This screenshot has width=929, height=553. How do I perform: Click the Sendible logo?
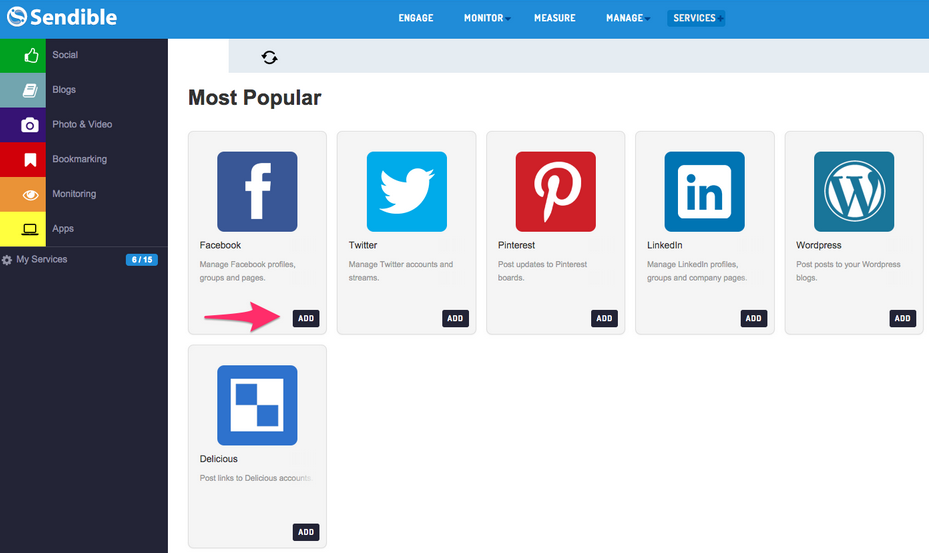pos(61,17)
